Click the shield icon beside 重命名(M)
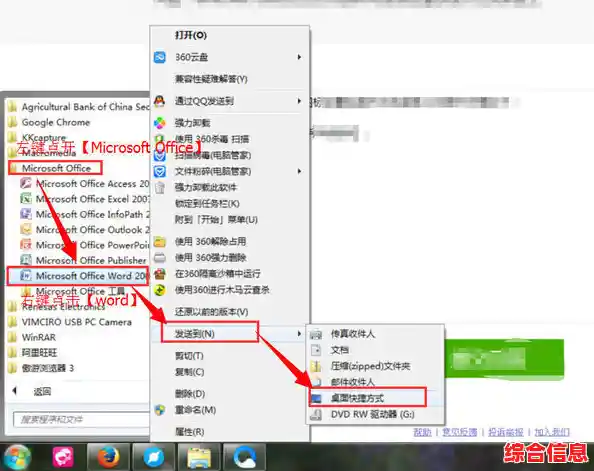594x471 pixels. point(159,410)
